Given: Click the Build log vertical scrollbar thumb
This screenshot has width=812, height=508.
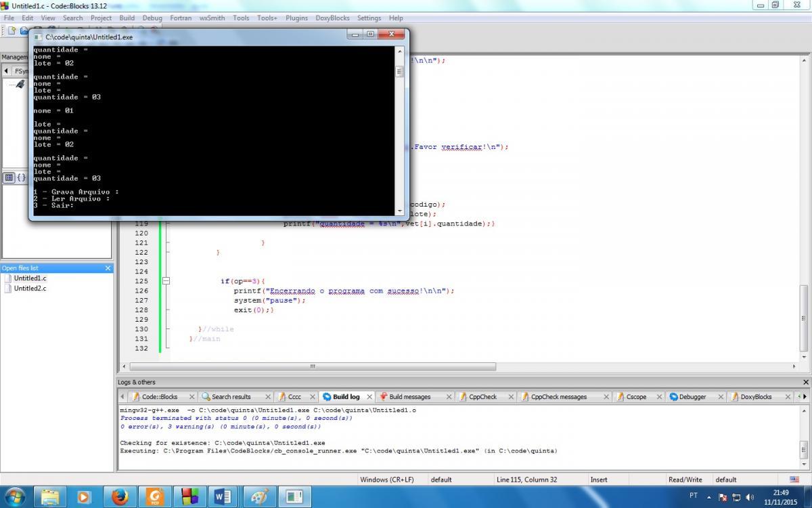Looking at the screenshot, I should (805, 449).
